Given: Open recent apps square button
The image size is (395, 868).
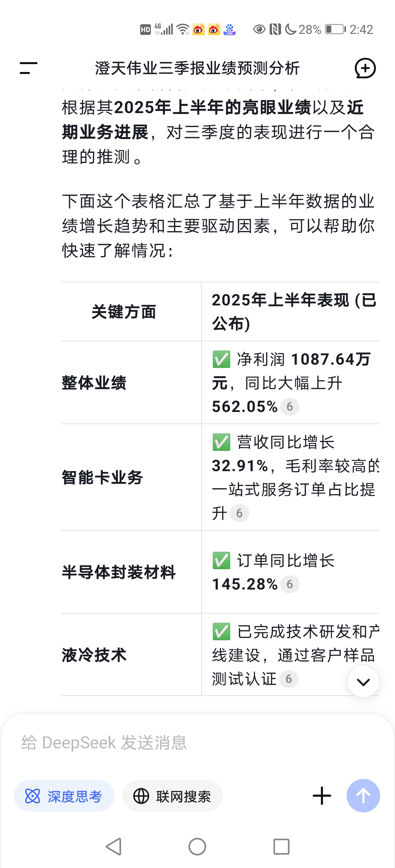Looking at the screenshot, I should coord(281,846).
